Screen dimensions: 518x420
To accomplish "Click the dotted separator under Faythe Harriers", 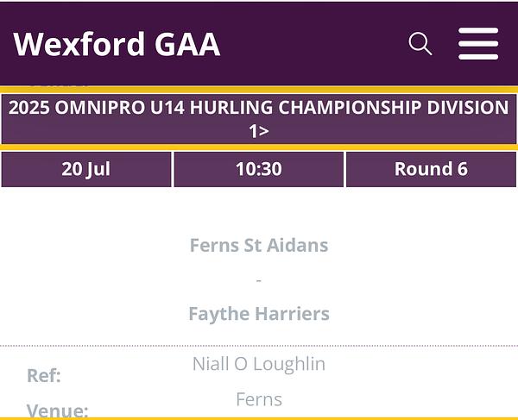I will (259, 346).
